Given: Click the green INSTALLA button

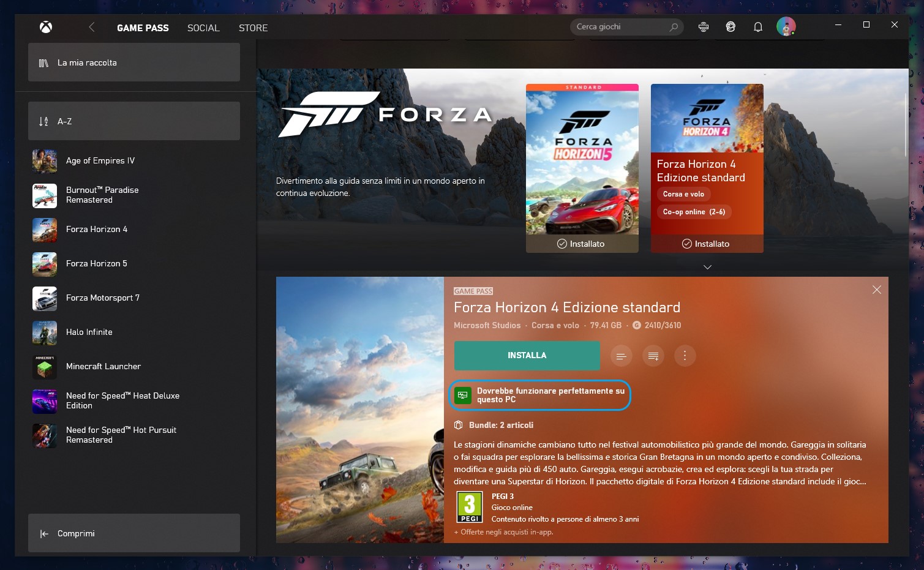Looking at the screenshot, I should pos(527,356).
